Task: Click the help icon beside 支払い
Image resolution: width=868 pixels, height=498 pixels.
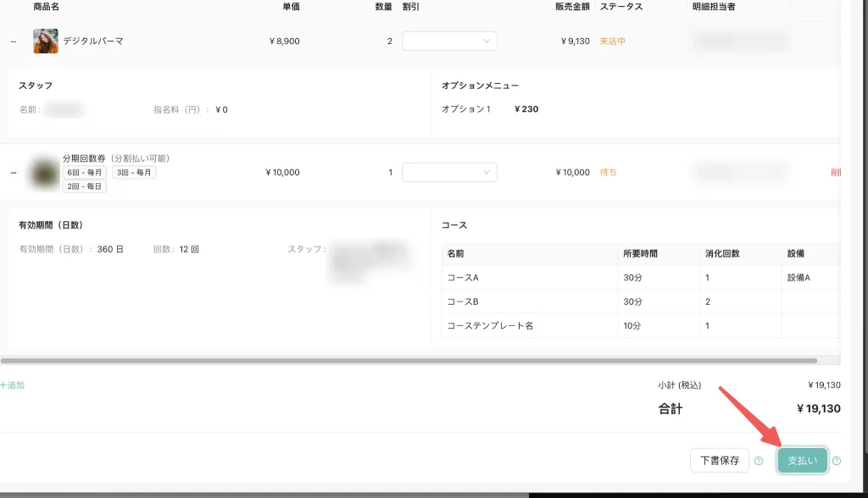Action: (x=837, y=462)
